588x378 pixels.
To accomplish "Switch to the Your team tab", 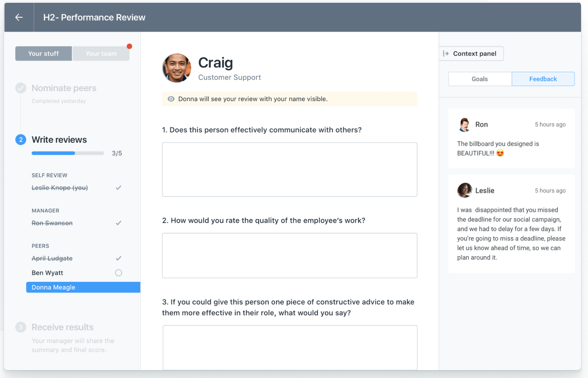I will (101, 53).
